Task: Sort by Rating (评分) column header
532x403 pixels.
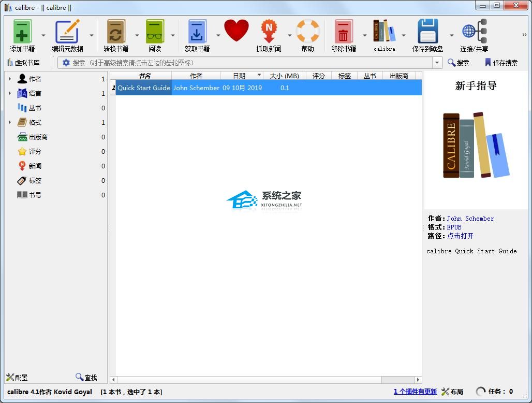Action: 319,76
